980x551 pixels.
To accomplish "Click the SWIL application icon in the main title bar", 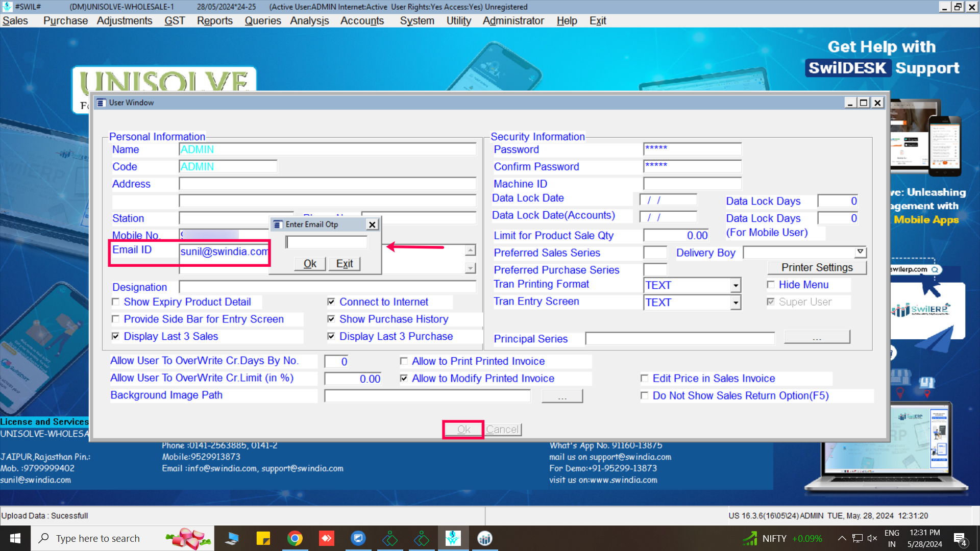I will [x=7, y=7].
